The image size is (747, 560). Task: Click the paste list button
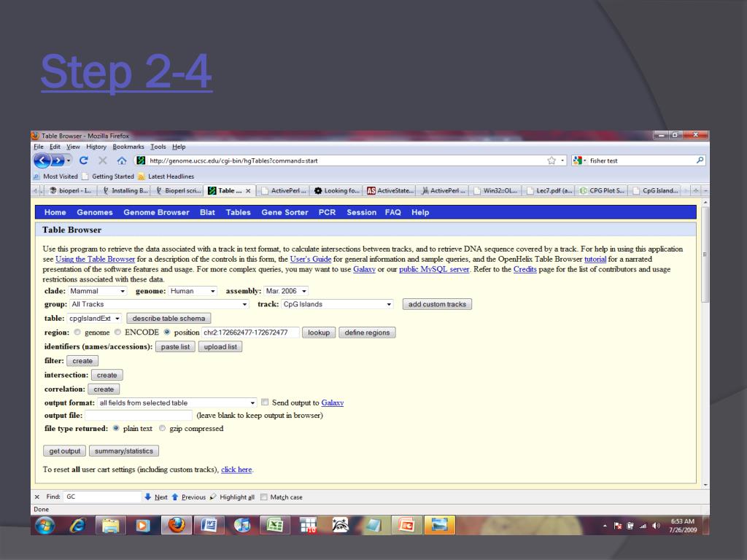click(175, 346)
